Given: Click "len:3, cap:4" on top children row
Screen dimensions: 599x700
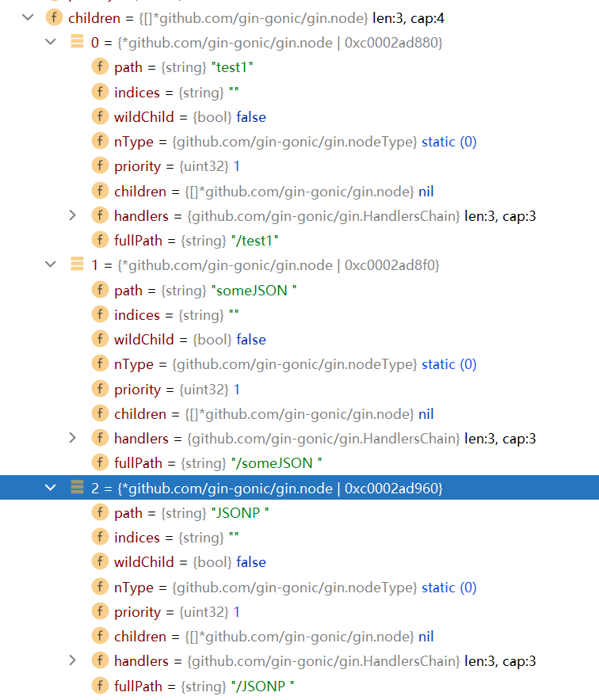Looking at the screenshot, I should [x=408, y=18].
